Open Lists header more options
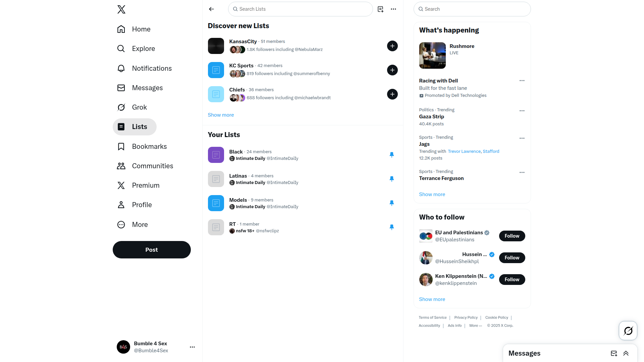Viewport: 644px width, 362px height. (393, 9)
